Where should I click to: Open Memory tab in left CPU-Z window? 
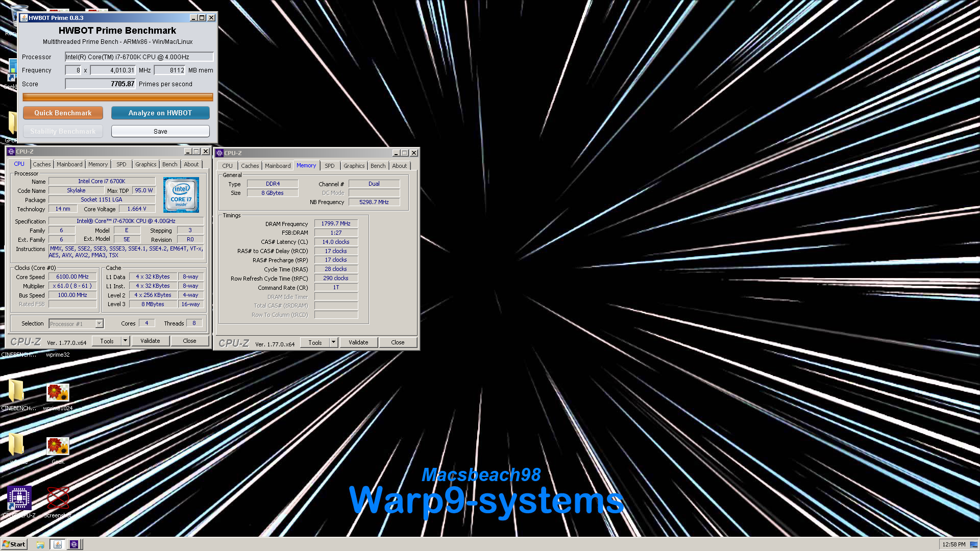tap(98, 164)
